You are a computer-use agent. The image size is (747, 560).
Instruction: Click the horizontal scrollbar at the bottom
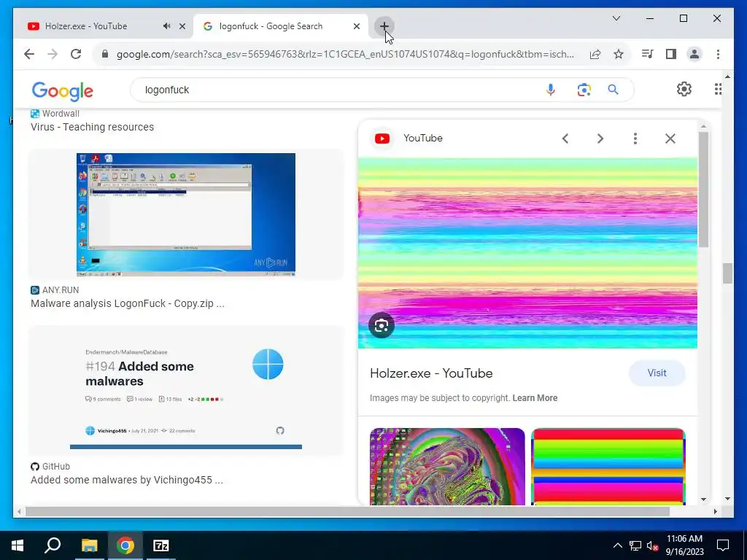[x=347, y=511]
